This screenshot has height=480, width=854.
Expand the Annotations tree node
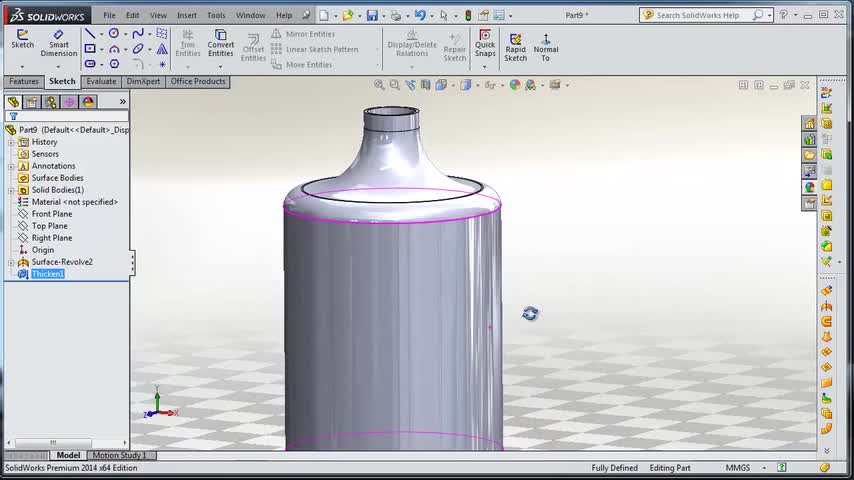click(11, 166)
